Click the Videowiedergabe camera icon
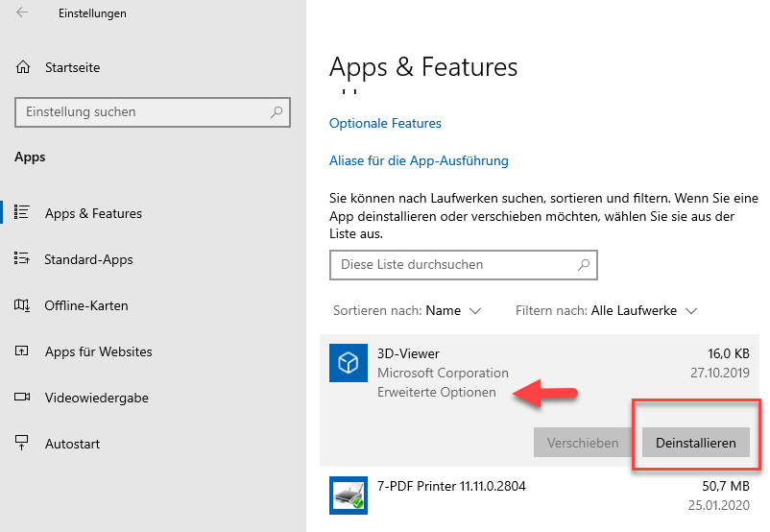Image resolution: width=770 pixels, height=532 pixels. [x=23, y=398]
